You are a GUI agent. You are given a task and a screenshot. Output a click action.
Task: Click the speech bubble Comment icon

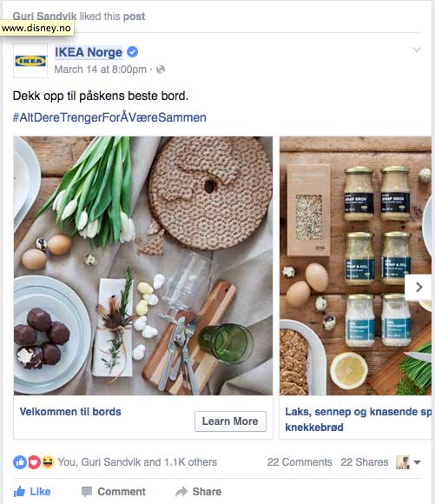(x=87, y=492)
